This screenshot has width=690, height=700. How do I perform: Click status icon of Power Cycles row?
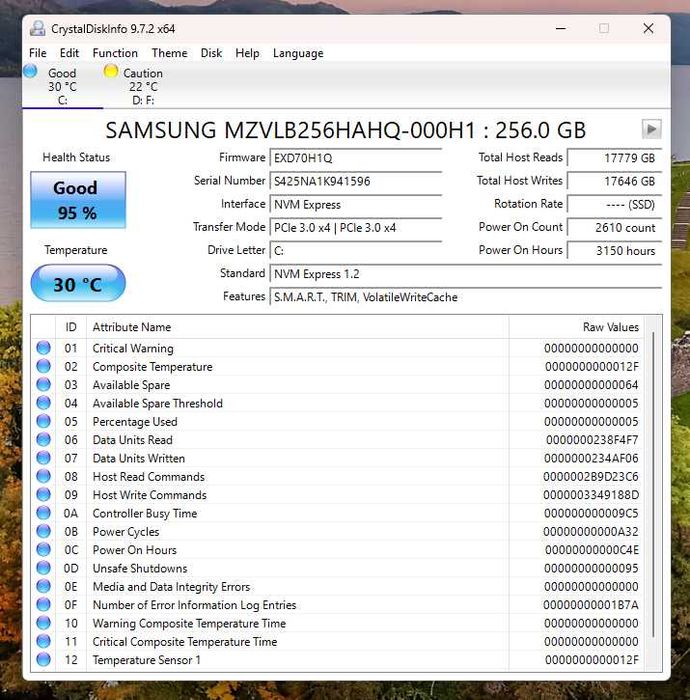coord(43,531)
